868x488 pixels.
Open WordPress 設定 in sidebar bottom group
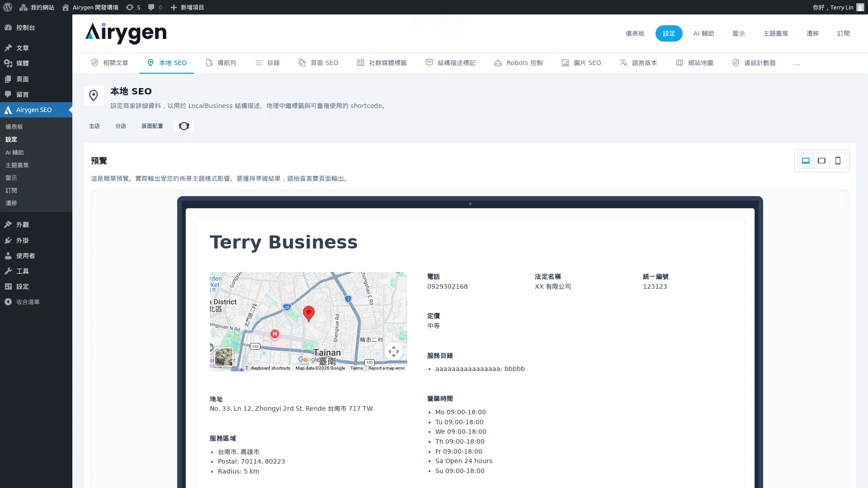pos(36,286)
